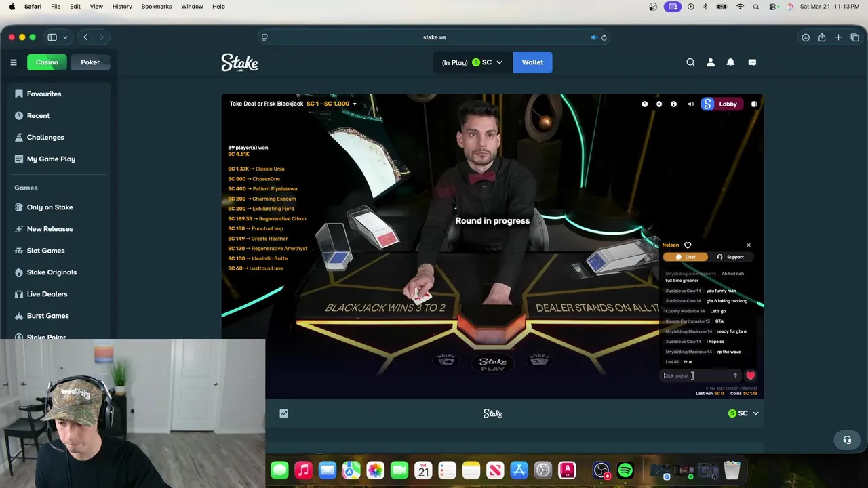Open the History menu
This screenshot has height=488, width=868.
click(122, 7)
